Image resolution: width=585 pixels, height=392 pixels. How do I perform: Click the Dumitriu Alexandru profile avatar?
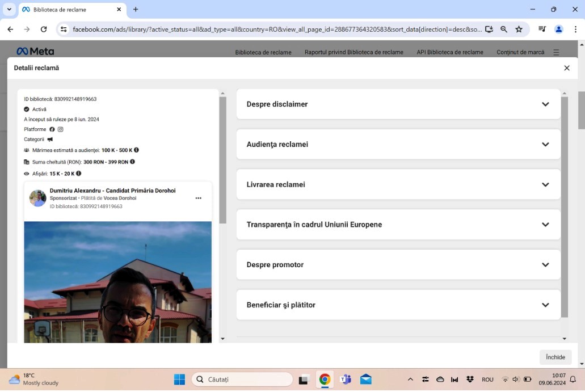(x=38, y=198)
